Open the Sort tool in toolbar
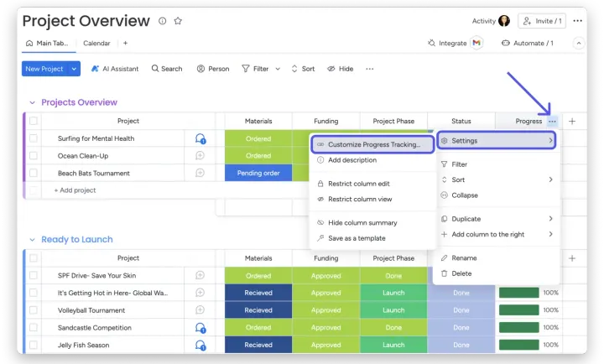 pyautogui.click(x=303, y=69)
